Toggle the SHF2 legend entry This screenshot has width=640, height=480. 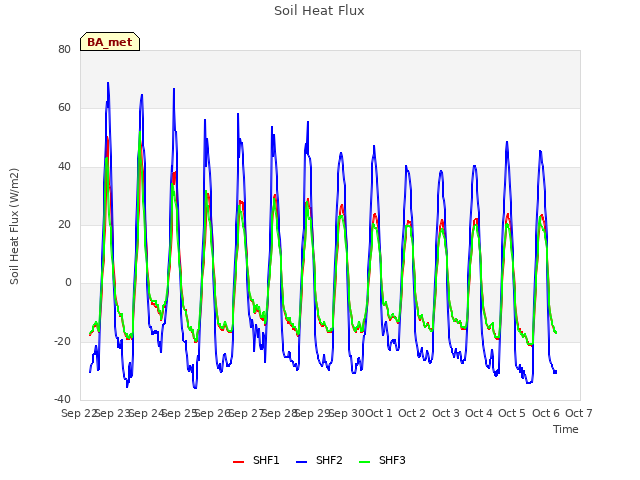[319, 460]
